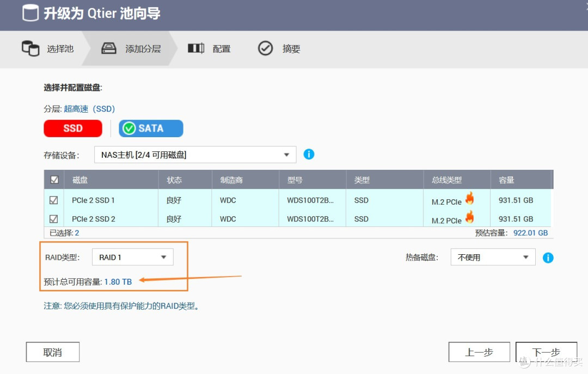Click the 取消 button
This screenshot has height=374, width=588.
tap(52, 352)
